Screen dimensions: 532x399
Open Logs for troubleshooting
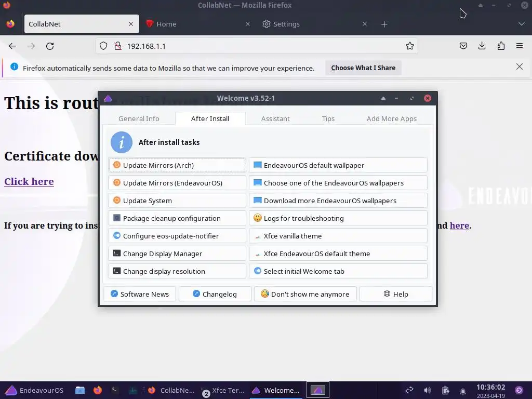[338, 218]
